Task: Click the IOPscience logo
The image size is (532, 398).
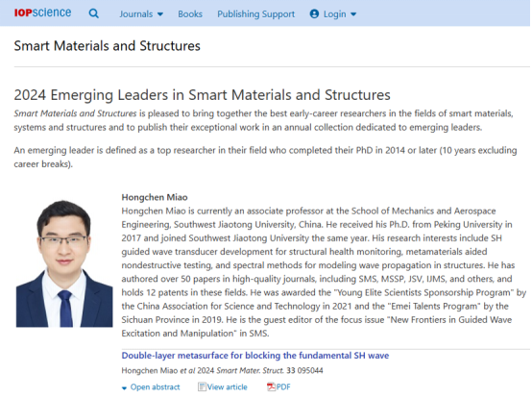Action: (x=43, y=12)
